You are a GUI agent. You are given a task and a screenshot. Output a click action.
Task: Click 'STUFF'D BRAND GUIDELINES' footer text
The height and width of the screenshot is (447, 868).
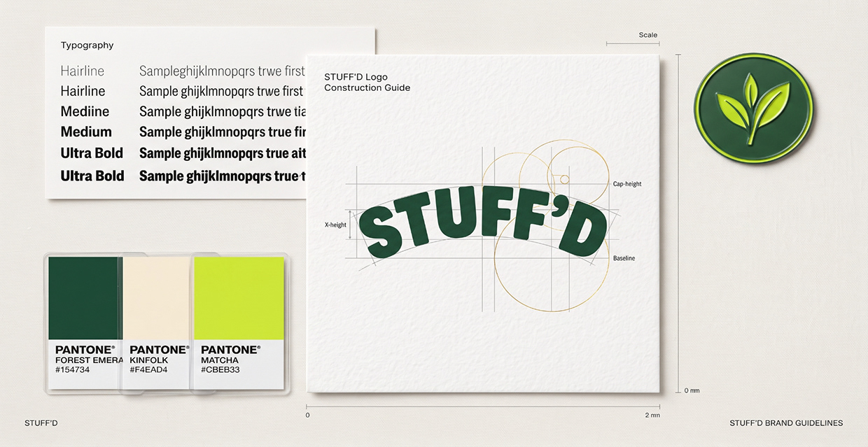coord(786,423)
